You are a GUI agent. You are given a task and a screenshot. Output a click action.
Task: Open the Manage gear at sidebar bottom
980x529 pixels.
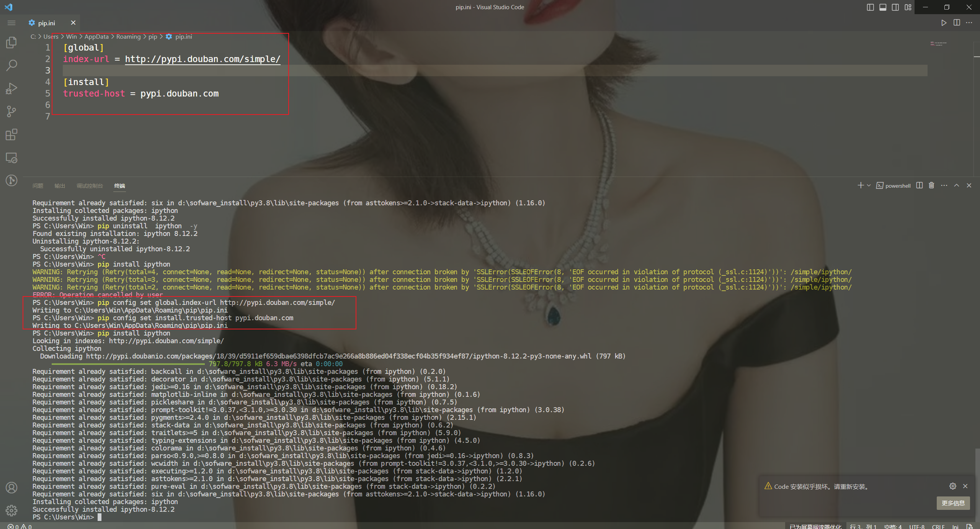point(11,510)
